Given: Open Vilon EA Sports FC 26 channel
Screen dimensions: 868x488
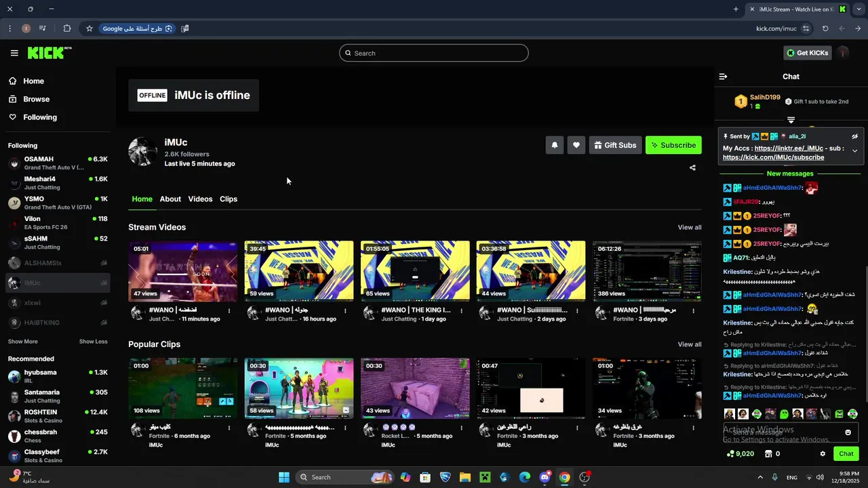Looking at the screenshot, I should coord(58,223).
